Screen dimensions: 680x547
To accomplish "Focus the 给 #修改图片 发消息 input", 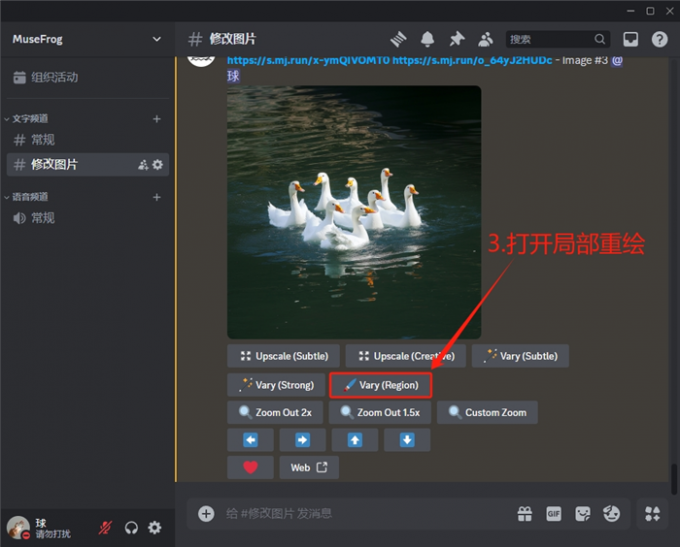I will [364, 514].
